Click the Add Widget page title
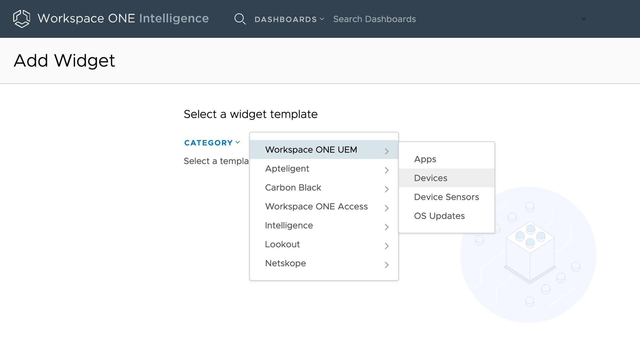The width and height of the screenshot is (640, 364). [x=64, y=60]
